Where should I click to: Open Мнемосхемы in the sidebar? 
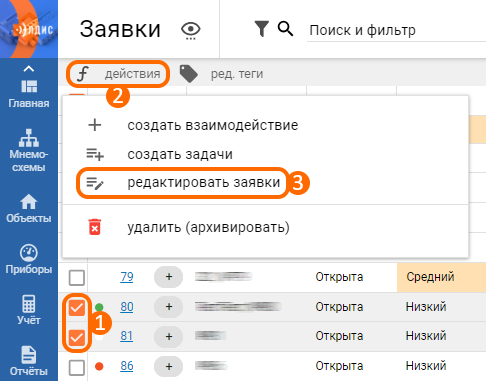tap(29, 150)
